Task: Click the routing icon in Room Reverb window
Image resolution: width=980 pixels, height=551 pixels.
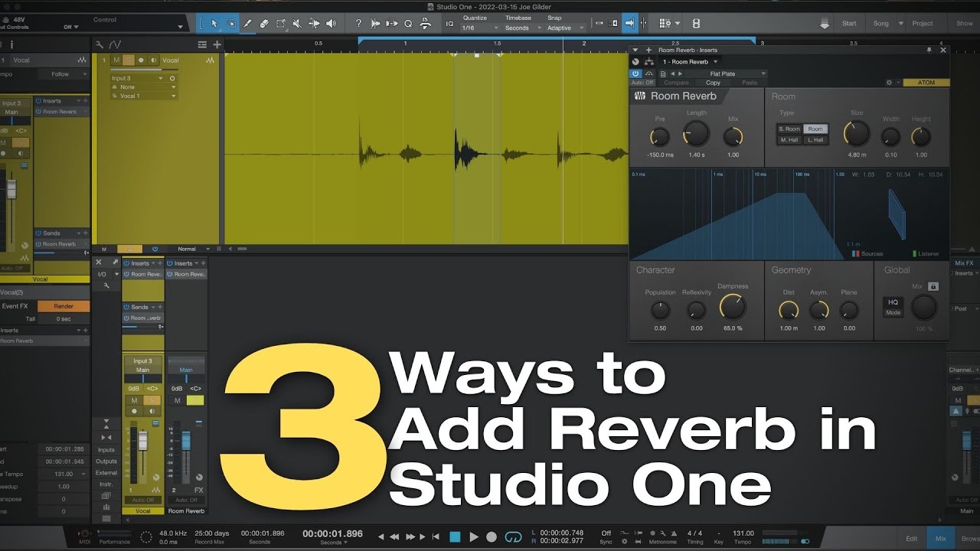Action: [650, 62]
